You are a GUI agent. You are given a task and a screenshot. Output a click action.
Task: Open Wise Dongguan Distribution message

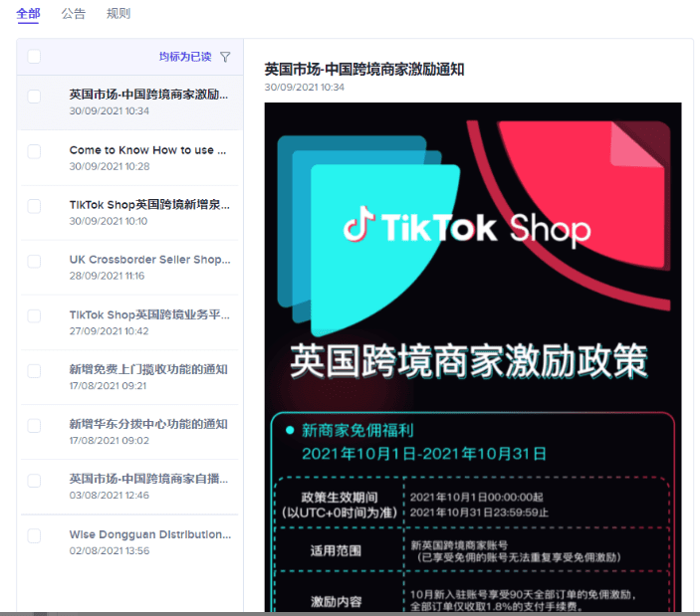point(129,542)
